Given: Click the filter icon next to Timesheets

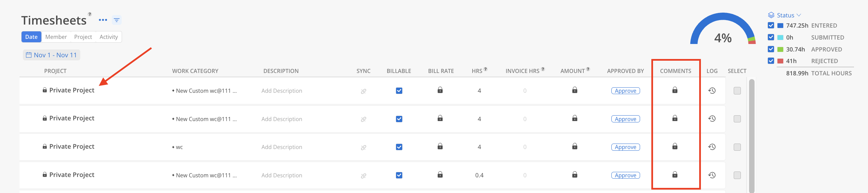Looking at the screenshot, I should tap(117, 20).
